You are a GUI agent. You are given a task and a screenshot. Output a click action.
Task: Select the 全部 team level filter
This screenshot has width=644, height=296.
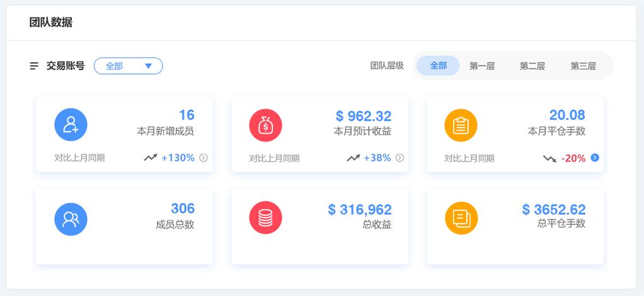438,66
